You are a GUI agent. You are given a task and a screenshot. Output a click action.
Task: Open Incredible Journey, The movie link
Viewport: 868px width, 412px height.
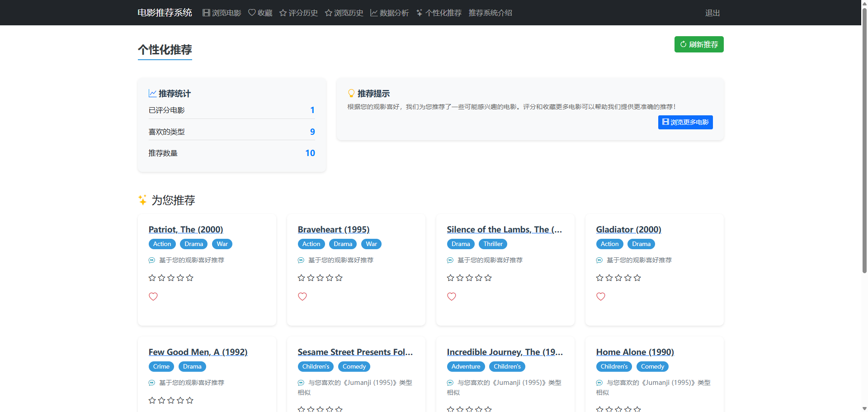505,352
